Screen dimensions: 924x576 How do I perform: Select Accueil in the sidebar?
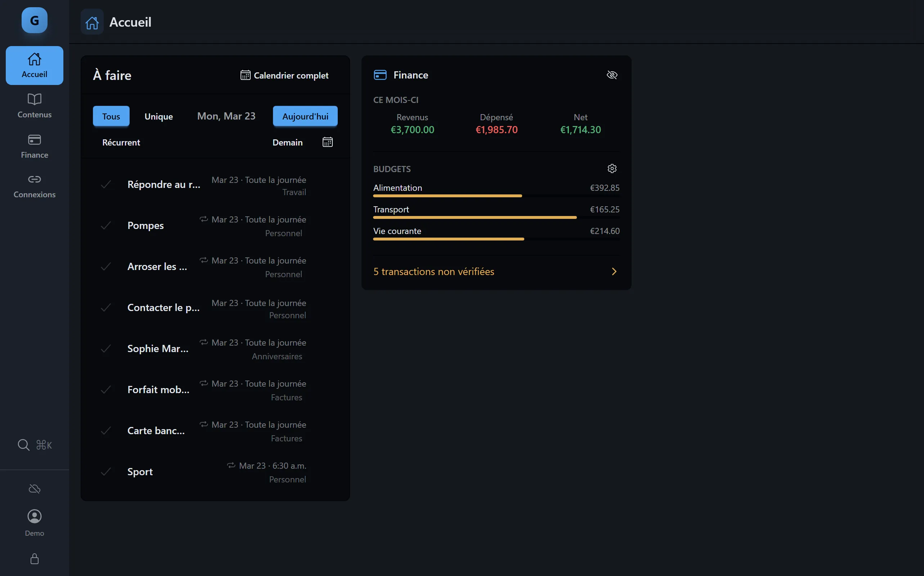coord(34,65)
